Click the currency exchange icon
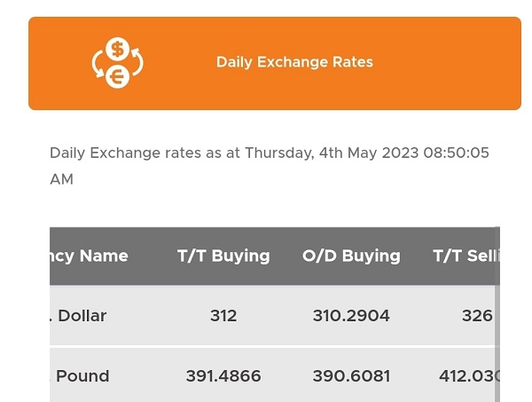 tap(117, 63)
